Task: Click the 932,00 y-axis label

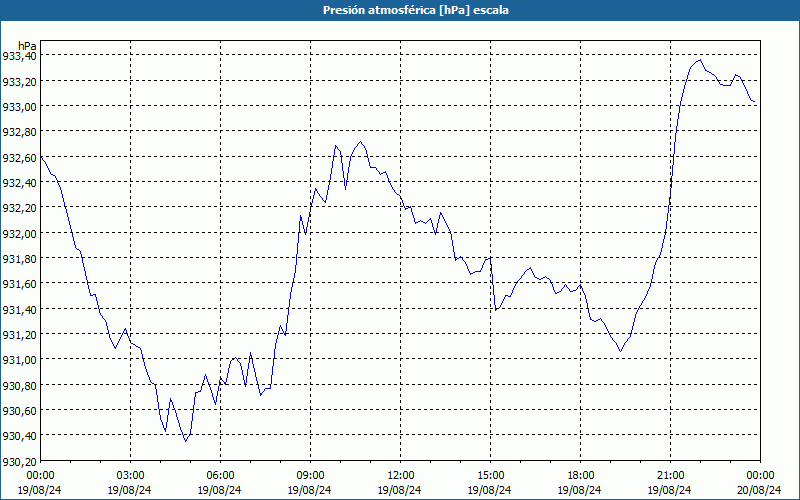Action: tap(19, 233)
